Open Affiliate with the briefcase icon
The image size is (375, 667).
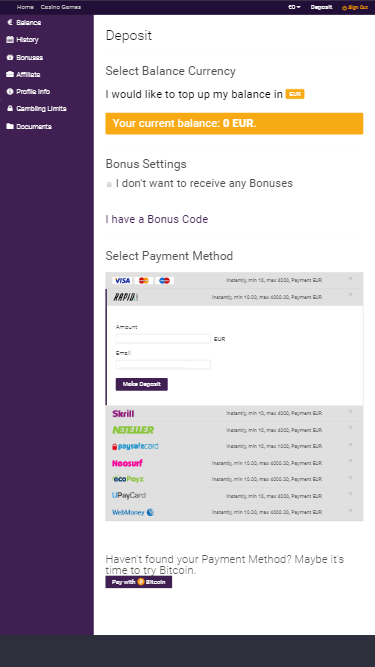(23, 74)
